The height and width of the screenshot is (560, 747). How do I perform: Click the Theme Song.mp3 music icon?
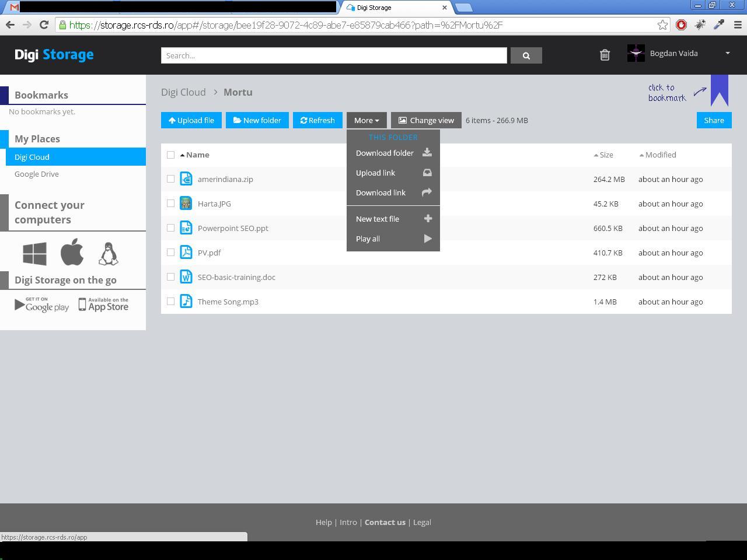point(186,302)
